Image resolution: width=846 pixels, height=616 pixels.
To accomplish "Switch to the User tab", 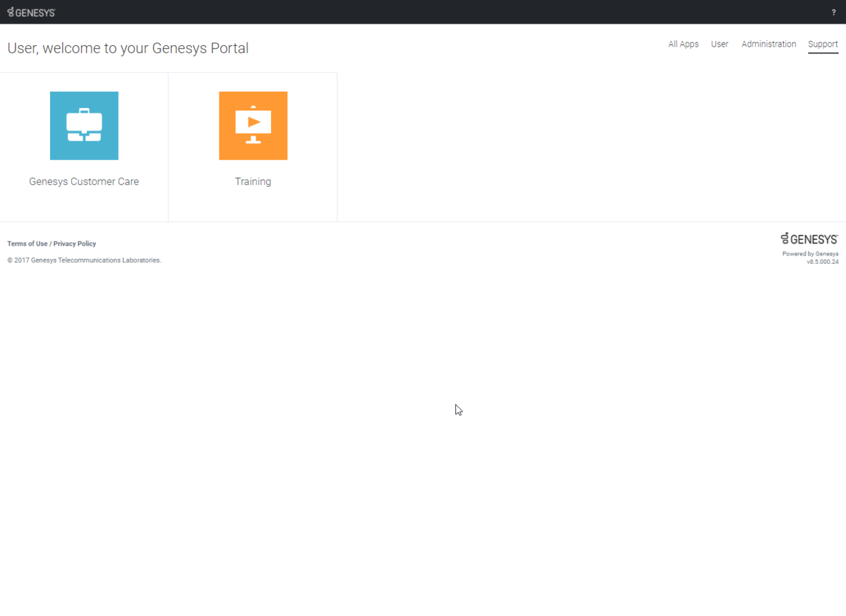I will (719, 44).
